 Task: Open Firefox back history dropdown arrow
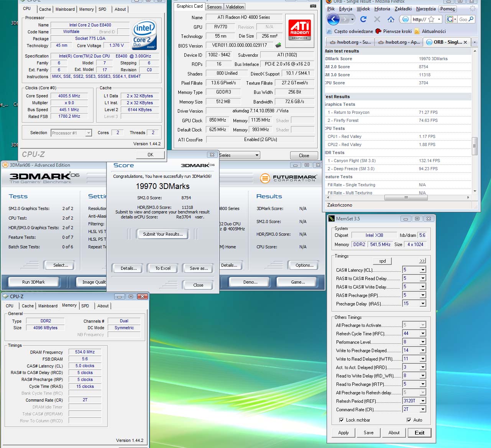pos(352,19)
